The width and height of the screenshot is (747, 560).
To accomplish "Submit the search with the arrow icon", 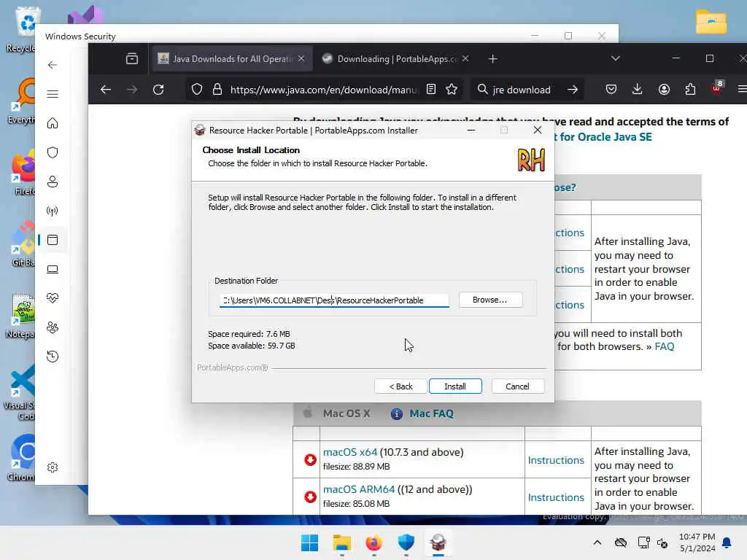I will [573, 90].
